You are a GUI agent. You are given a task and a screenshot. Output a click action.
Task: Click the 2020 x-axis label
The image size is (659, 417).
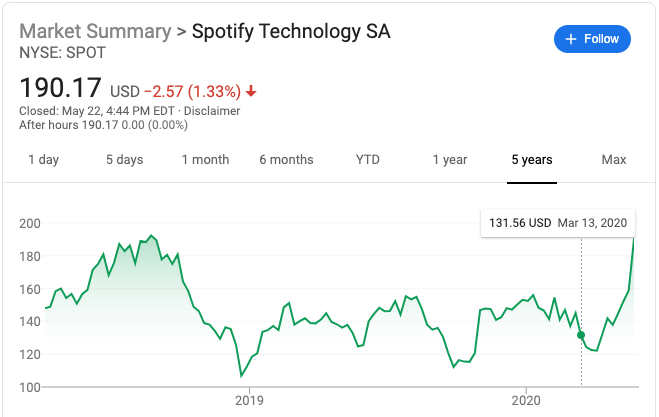526,400
